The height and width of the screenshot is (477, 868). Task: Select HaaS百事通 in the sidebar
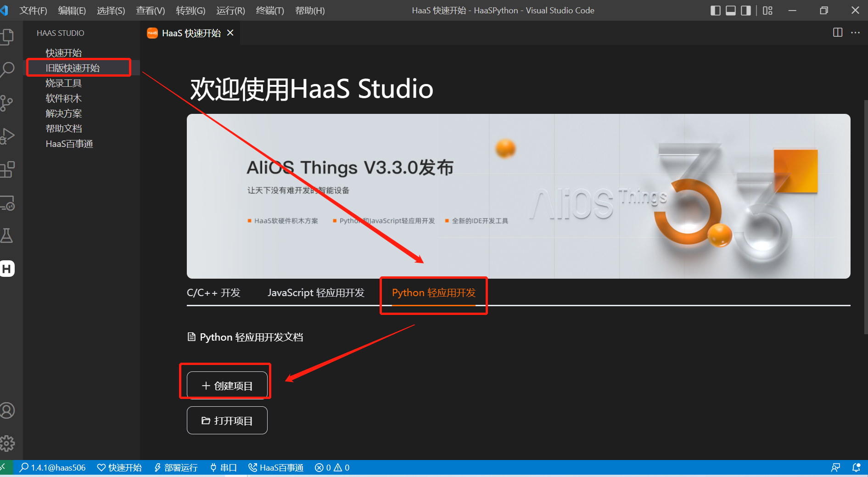coord(82,144)
